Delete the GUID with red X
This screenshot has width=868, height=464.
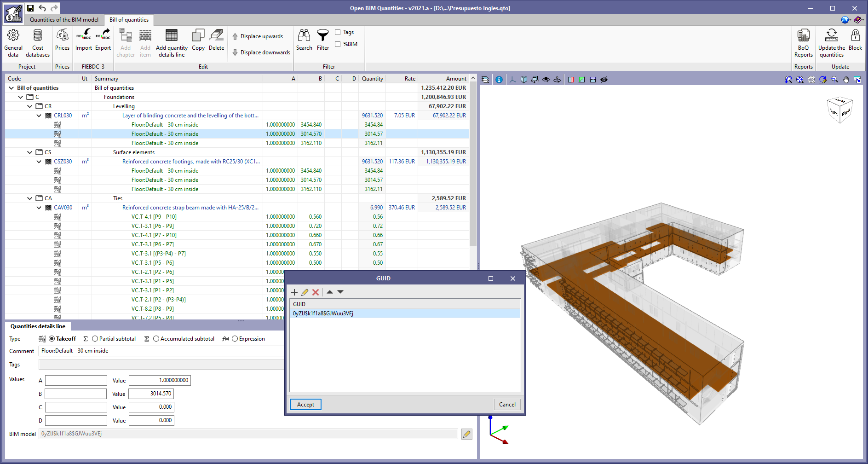click(x=316, y=292)
